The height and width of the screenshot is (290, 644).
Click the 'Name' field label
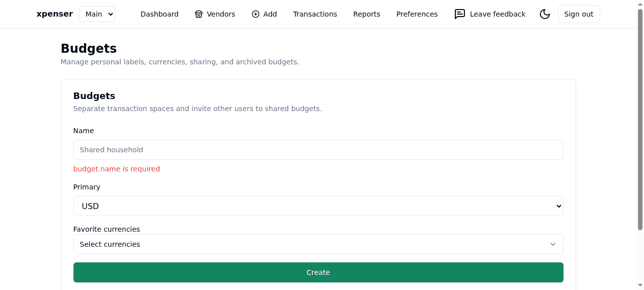pos(84,131)
